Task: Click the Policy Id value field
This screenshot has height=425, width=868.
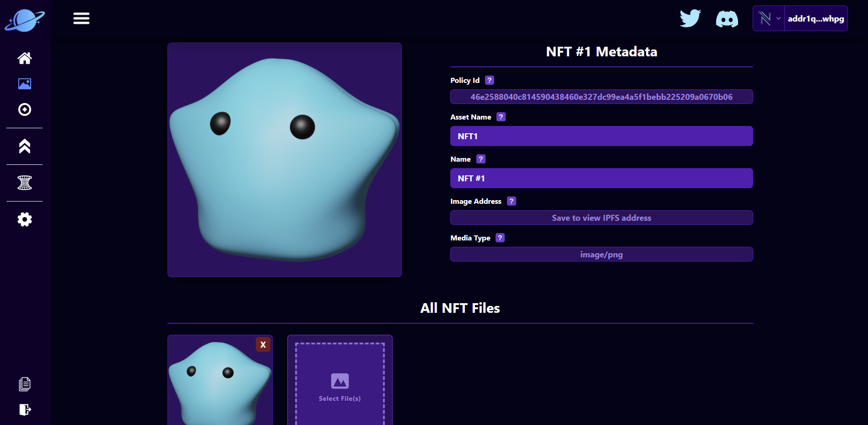Action: click(602, 97)
